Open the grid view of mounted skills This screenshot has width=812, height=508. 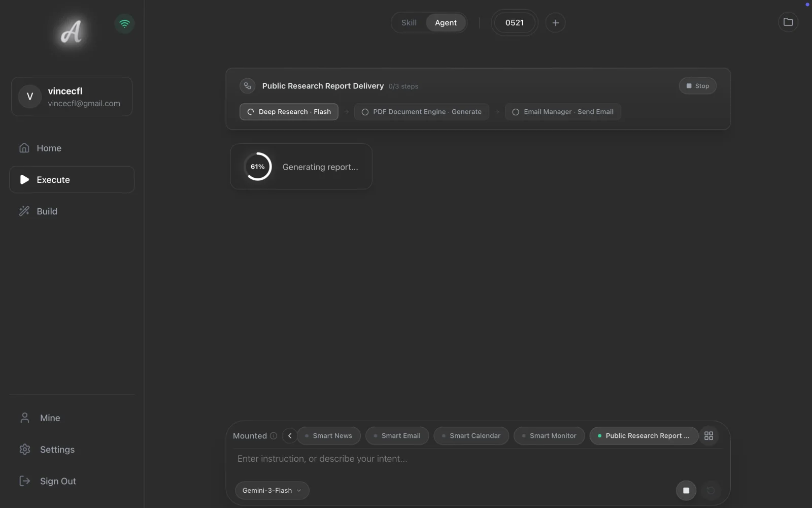tap(709, 436)
